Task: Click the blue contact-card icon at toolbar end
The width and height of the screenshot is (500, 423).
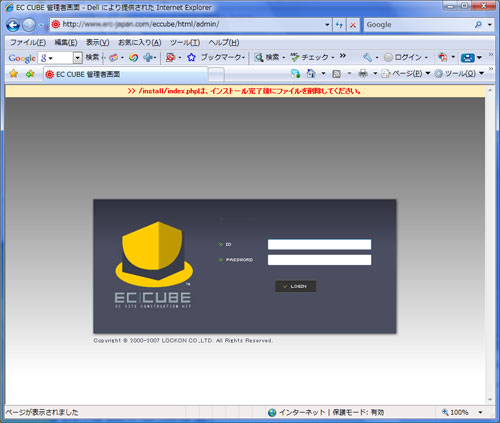Action: pyautogui.click(x=468, y=58)
